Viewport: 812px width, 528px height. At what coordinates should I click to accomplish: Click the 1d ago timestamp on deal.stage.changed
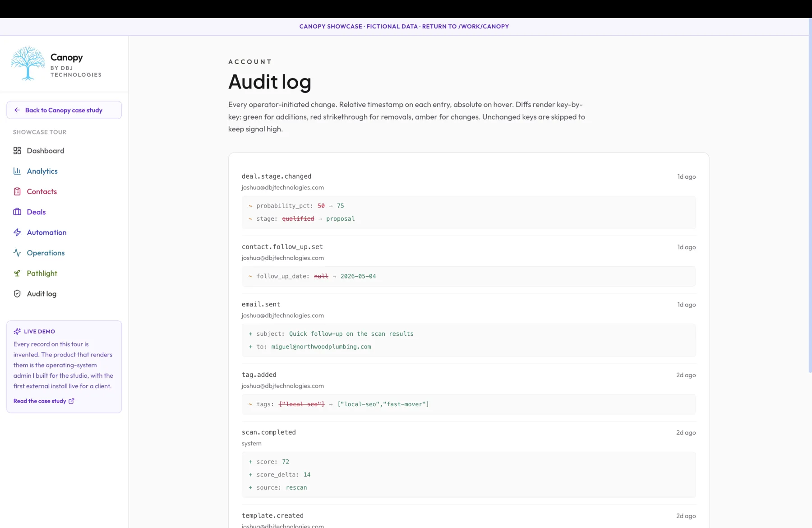(x=687, y=176)
